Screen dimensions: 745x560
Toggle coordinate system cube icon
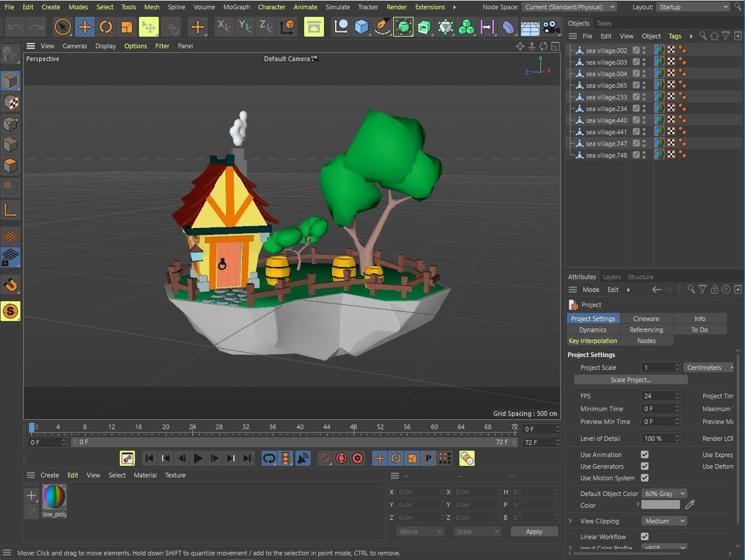point(287,27)
